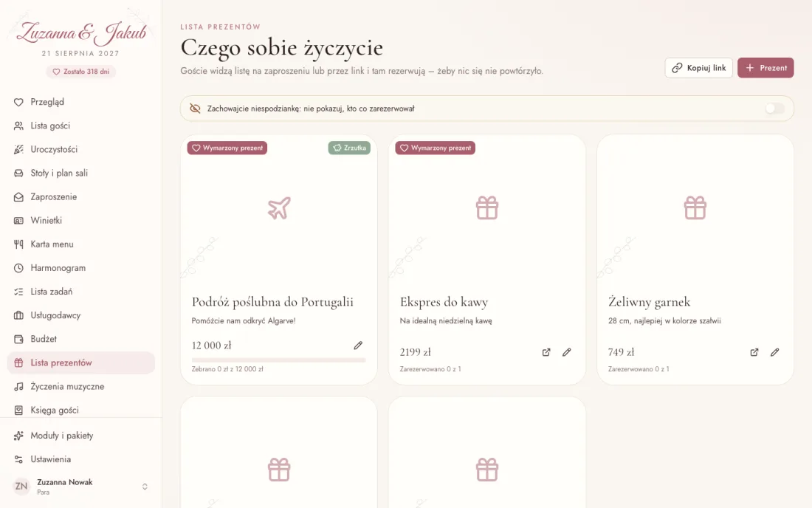Click the Żeliwny garnek title
The image size is (812, 508).
click(650, 302)
